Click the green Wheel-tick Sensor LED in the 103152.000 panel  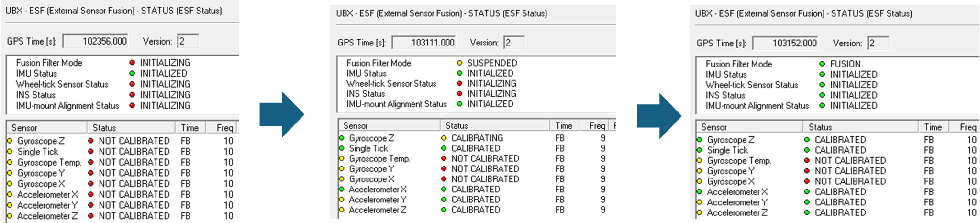pyautogui.click(x=822, y=85)
